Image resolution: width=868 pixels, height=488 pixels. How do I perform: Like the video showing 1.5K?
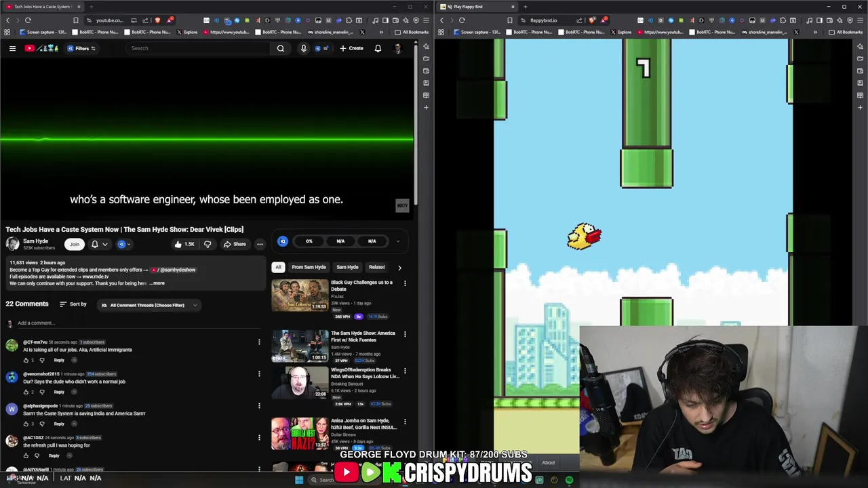tap(184, 244)
